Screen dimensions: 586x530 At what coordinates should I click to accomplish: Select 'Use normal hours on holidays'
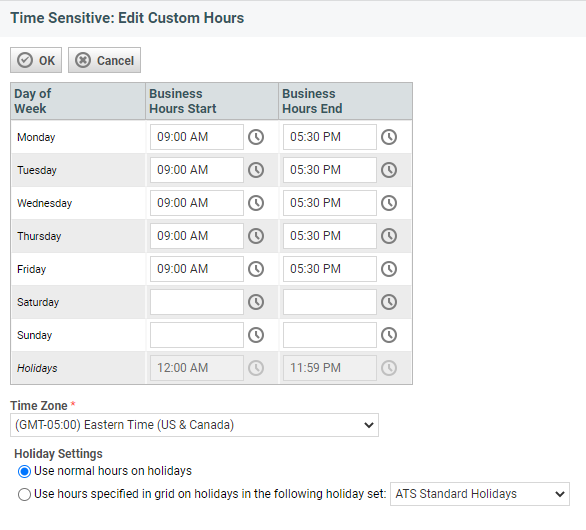point(24,471)
